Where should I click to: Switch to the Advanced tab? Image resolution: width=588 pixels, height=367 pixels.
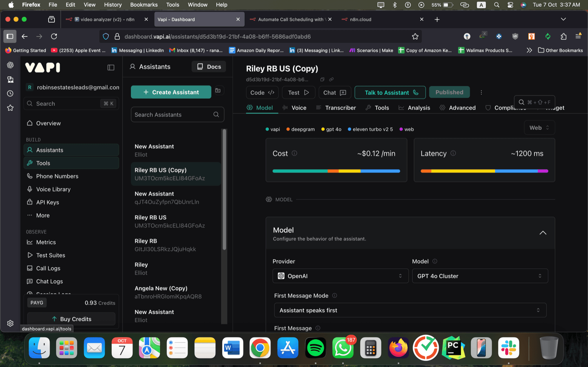457,108
